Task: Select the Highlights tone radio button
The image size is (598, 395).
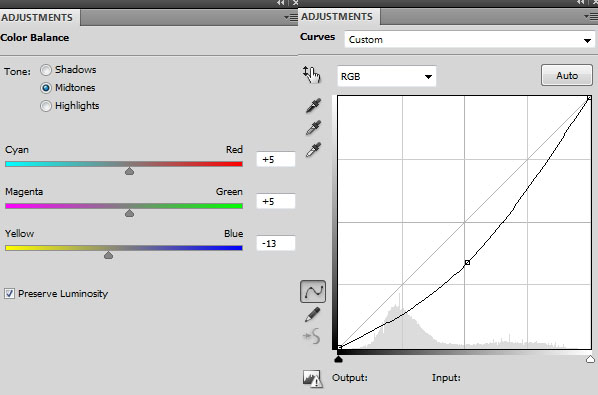Action: click(46, 106)
